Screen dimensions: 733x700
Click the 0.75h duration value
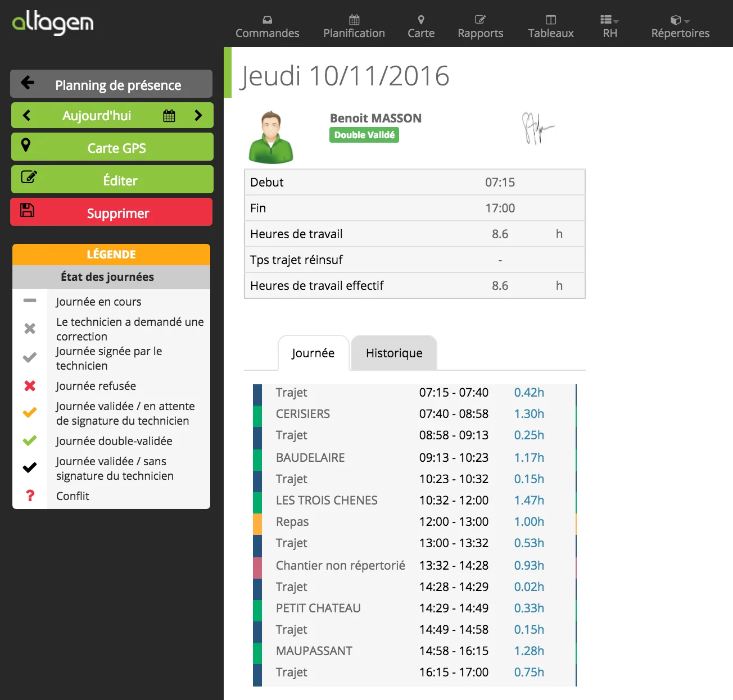coord(529,672)
